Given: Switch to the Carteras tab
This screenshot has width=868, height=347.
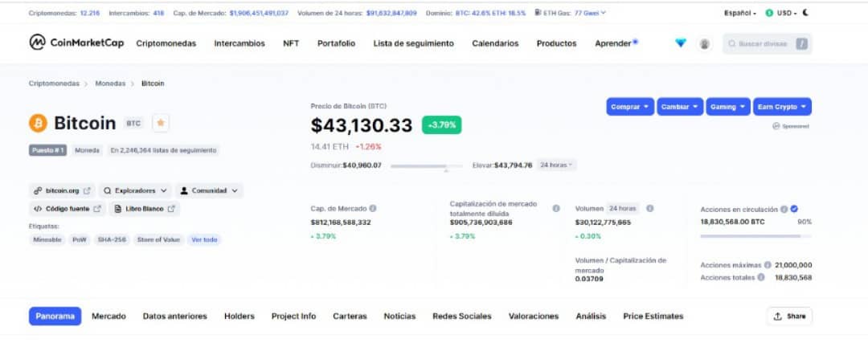Looking at the screenshot, I should click(x=350, y=316).
